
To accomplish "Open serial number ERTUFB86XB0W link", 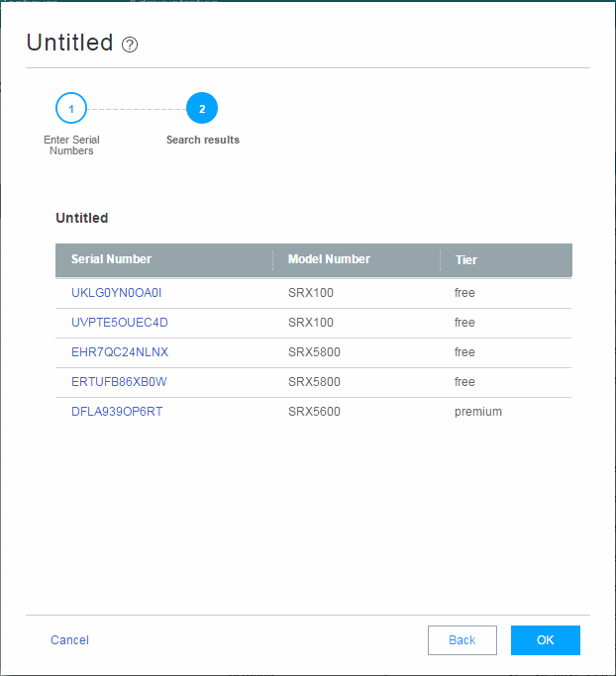I will (x=119, y=382).
